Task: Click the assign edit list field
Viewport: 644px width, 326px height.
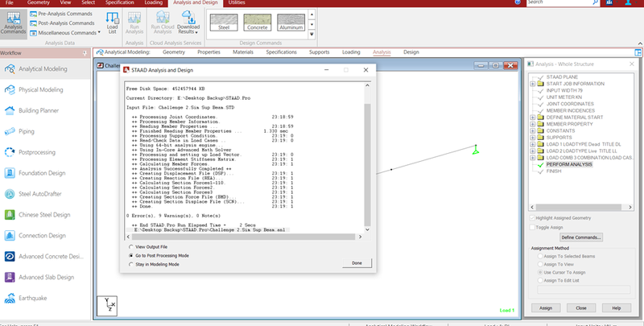Action: pyautogui.click(x=584, y=290)
